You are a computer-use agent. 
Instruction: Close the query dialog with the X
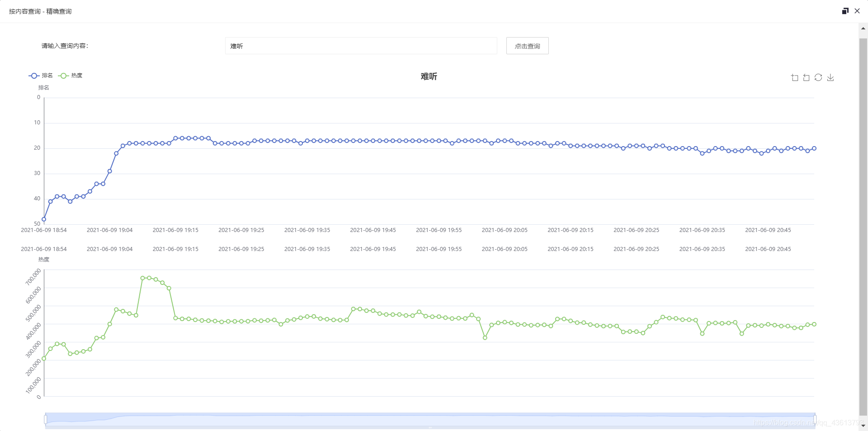tap(857, 11)
